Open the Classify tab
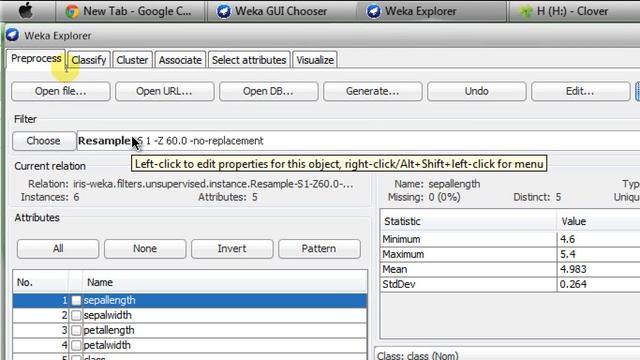 click(x=89, y=60)
